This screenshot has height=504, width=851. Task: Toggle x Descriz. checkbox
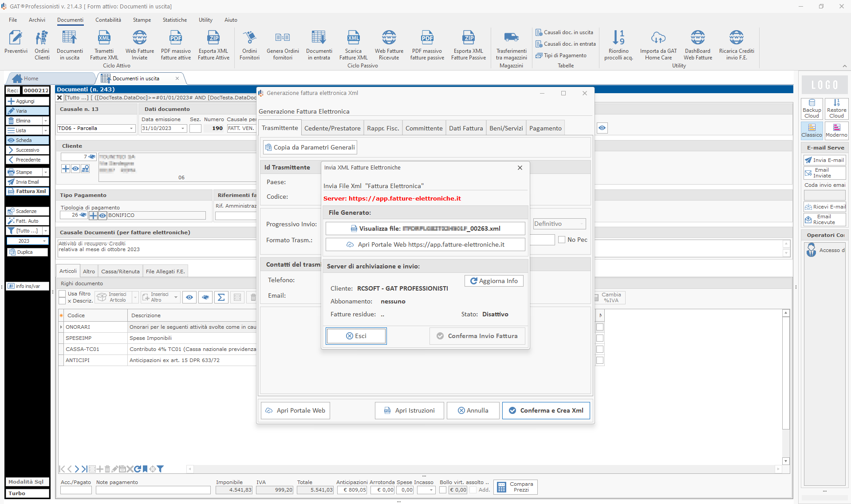[63, 301]
